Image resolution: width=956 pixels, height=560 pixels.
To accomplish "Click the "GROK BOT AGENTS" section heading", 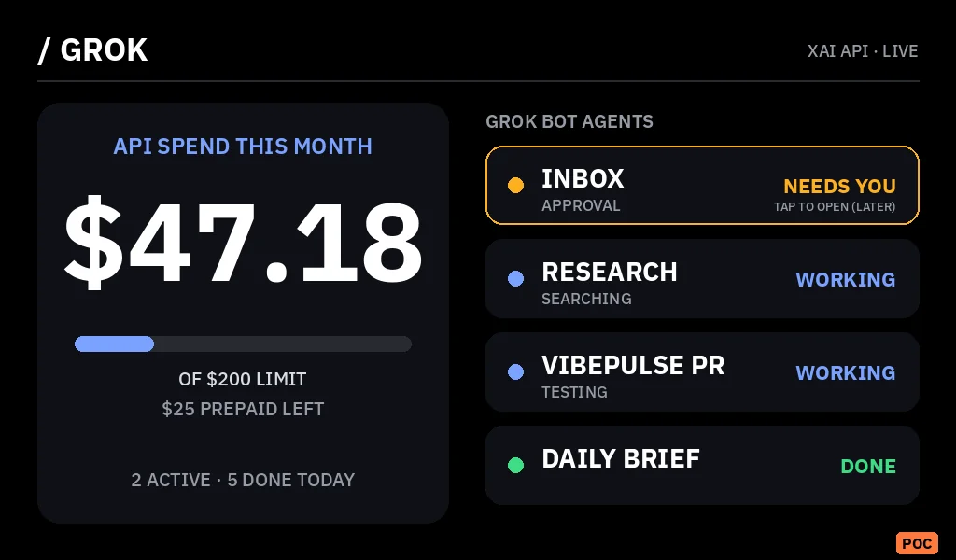I will (569, 122).
